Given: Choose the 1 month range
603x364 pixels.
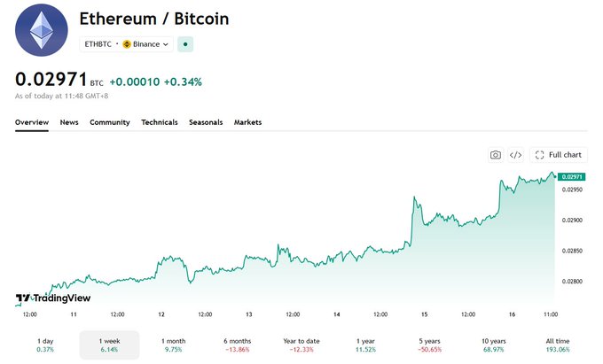Looking at the screenshot, I should click(174, 345).
